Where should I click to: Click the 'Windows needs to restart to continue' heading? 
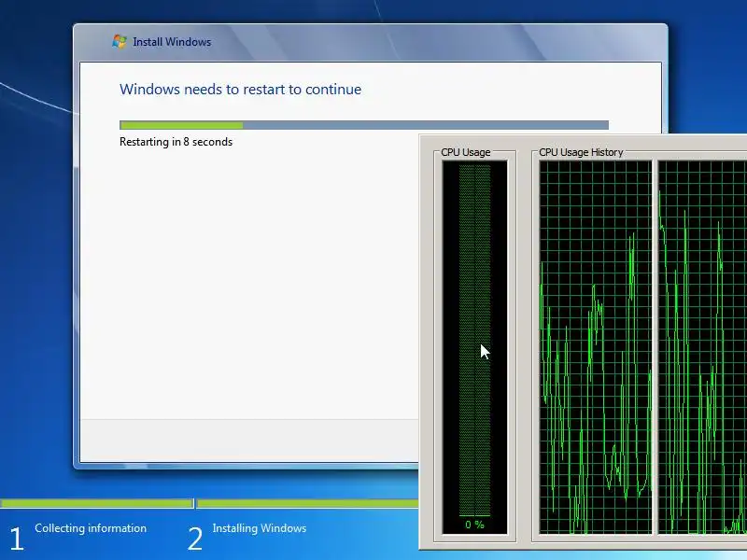click(x=240, y=89)
